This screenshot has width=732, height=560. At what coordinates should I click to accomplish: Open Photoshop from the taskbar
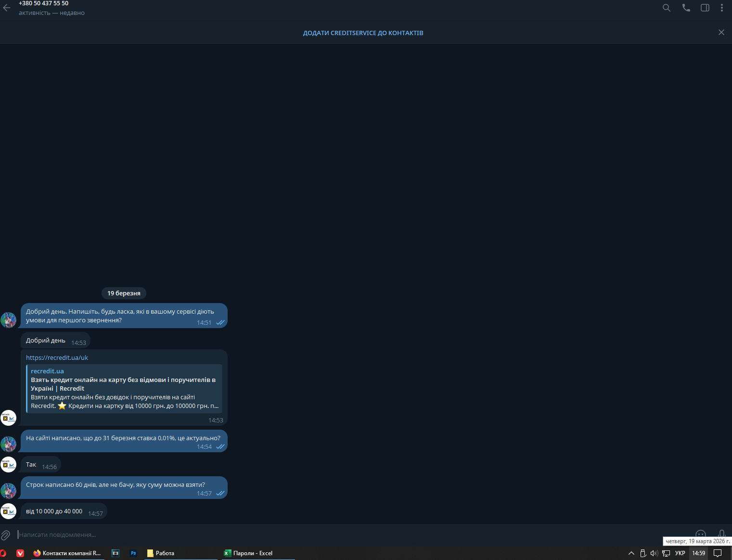tap(133, 553)
